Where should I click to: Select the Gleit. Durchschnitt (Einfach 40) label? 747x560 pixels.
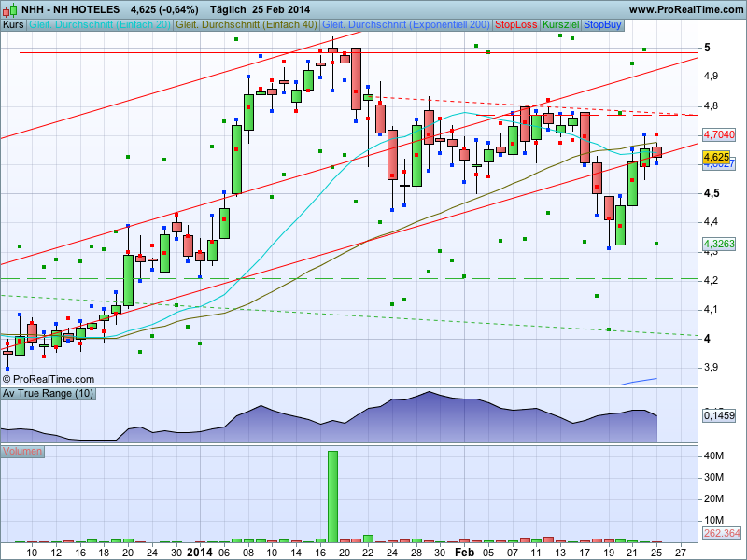click(247, 25)
